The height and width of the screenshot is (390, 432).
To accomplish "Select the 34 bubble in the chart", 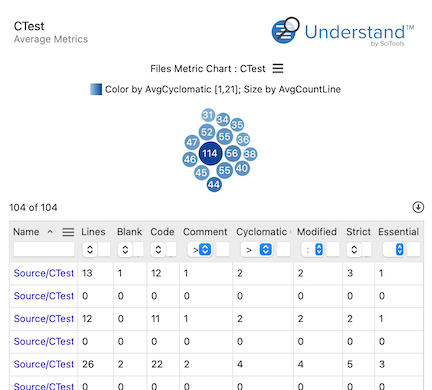I will coord(223,119).
